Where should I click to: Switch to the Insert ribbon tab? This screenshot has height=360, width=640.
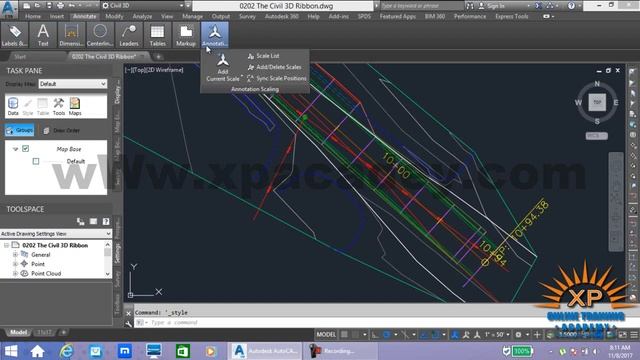[x=57, y=16]
